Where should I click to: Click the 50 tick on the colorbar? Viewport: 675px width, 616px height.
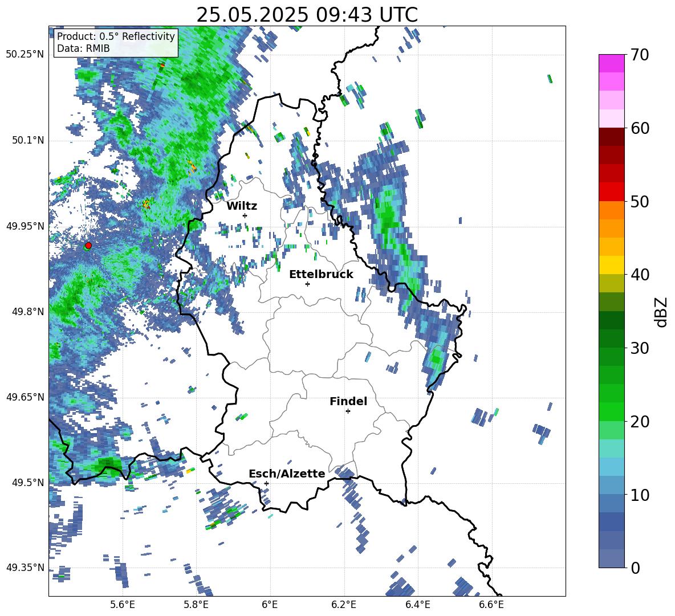pyautogui.click(x=640, y=201)
